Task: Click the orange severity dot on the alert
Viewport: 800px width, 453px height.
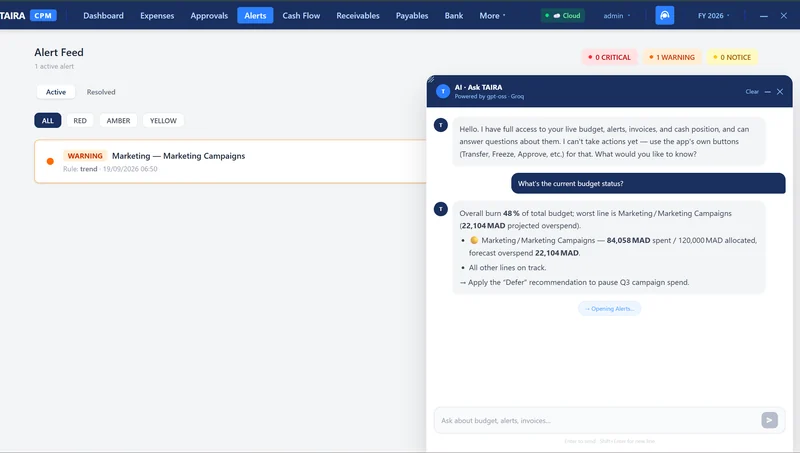Action: (x=50, y=161)
